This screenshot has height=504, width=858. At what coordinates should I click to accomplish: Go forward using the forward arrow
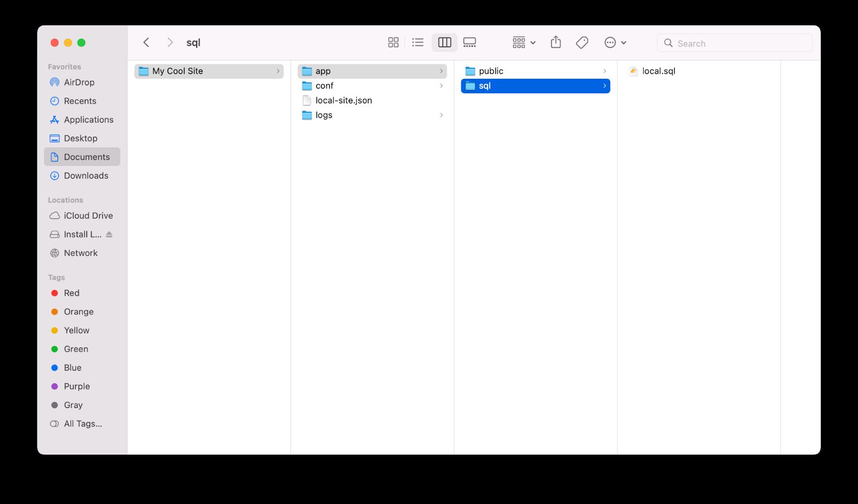[x=170, y=42]
